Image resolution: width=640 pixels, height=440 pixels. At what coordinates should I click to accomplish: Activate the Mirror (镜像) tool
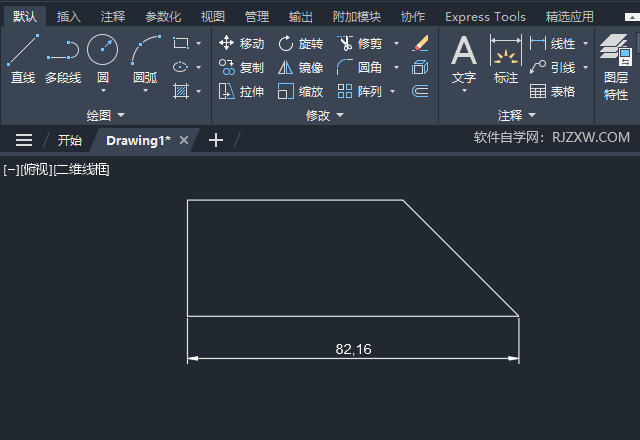pos(300,67)
